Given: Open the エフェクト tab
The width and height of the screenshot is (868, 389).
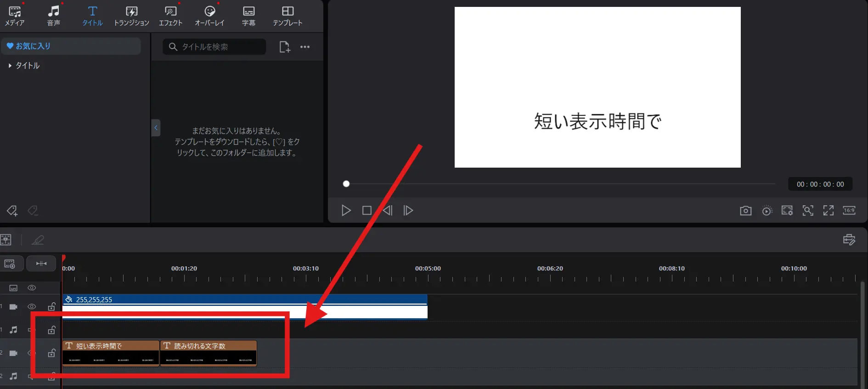Looking at the screenshot, I should click(171, 16).
